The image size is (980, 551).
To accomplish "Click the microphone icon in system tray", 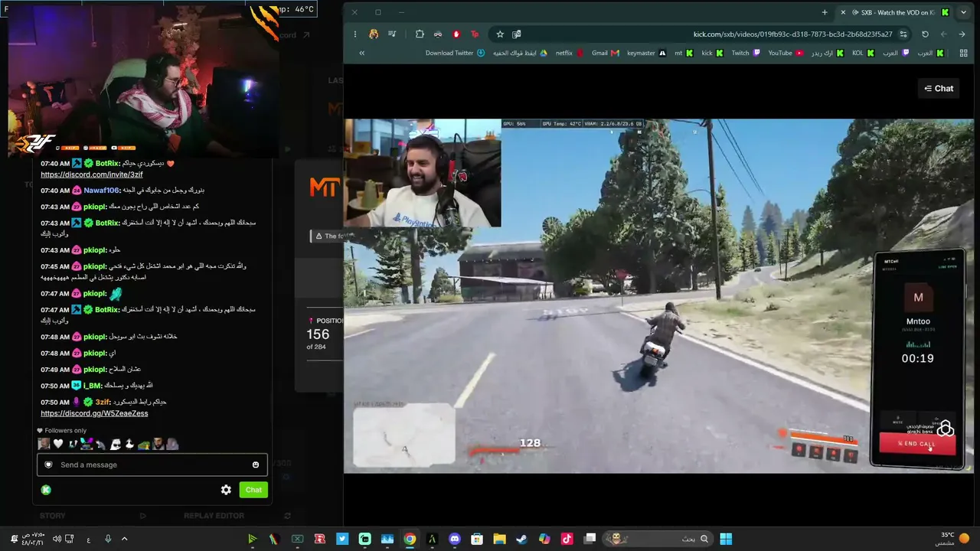I will click(x=107, y=539).
